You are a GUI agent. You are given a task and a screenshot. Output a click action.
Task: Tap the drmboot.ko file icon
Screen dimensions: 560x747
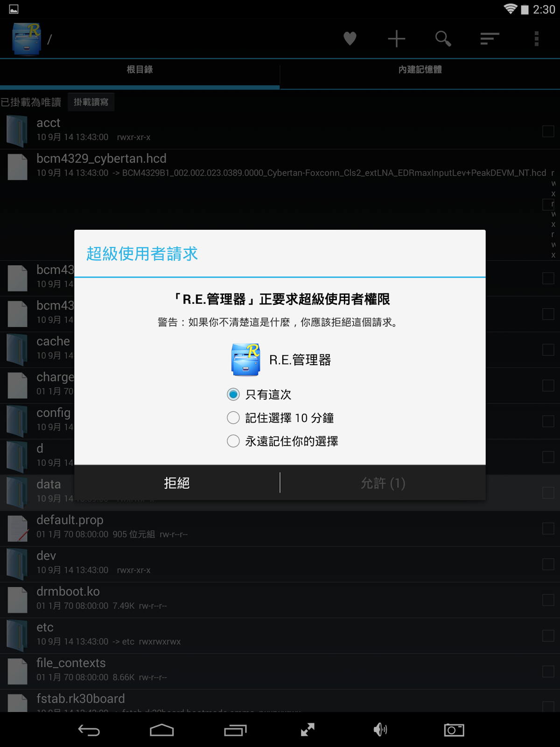tap(17, 600)
